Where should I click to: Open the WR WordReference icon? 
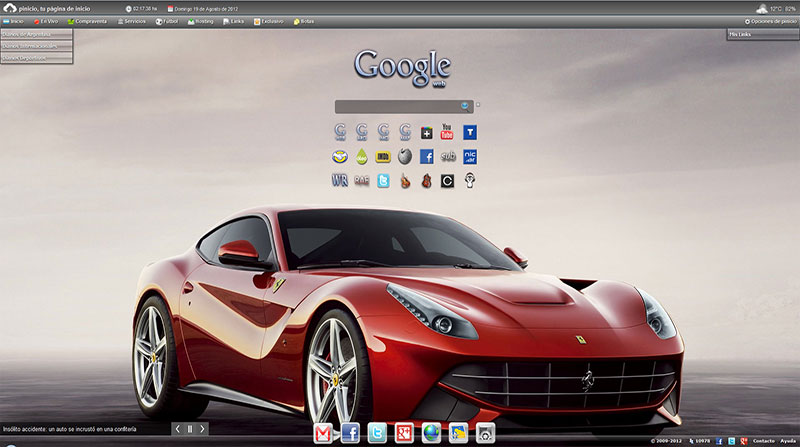click(x=338, y=181)
